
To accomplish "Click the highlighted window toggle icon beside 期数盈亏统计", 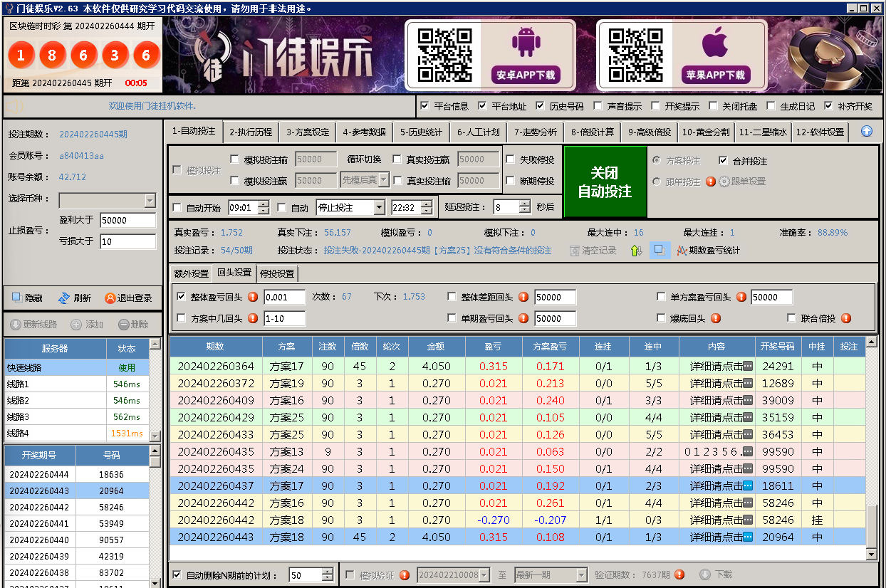I will 660,251.
